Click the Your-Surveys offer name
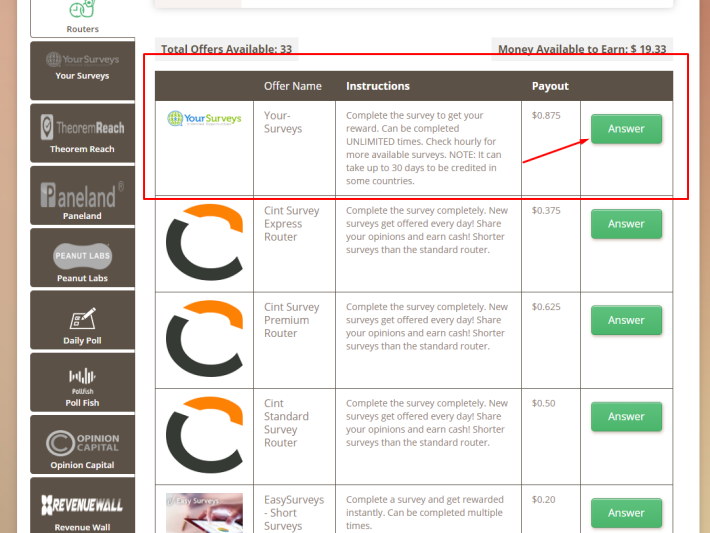The height and width of the screenshot is (533, 710). coord(283,122)
